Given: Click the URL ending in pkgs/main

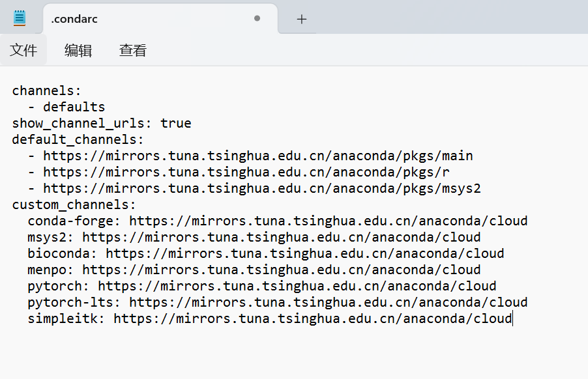Looking at the screenshot, I should [x=257, y=156].
